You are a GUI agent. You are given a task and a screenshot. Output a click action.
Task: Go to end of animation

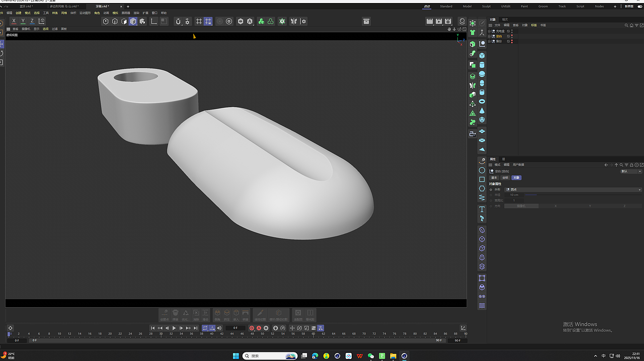tap(195, 328)
